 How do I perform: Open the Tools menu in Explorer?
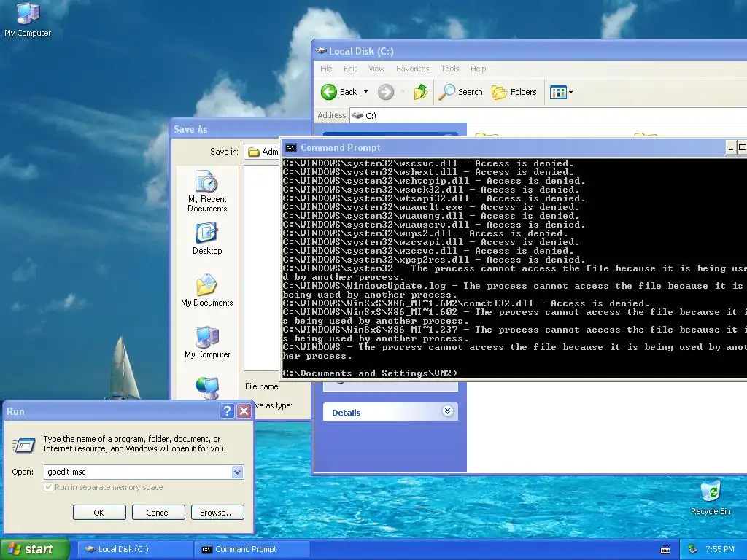[x=449, y=69]
